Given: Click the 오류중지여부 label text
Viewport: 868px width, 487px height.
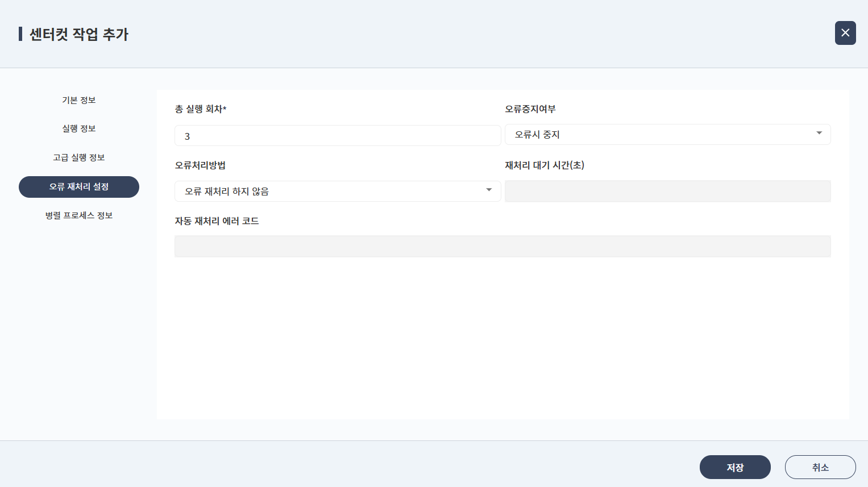Looking at the screenshot, I should 530,109.
